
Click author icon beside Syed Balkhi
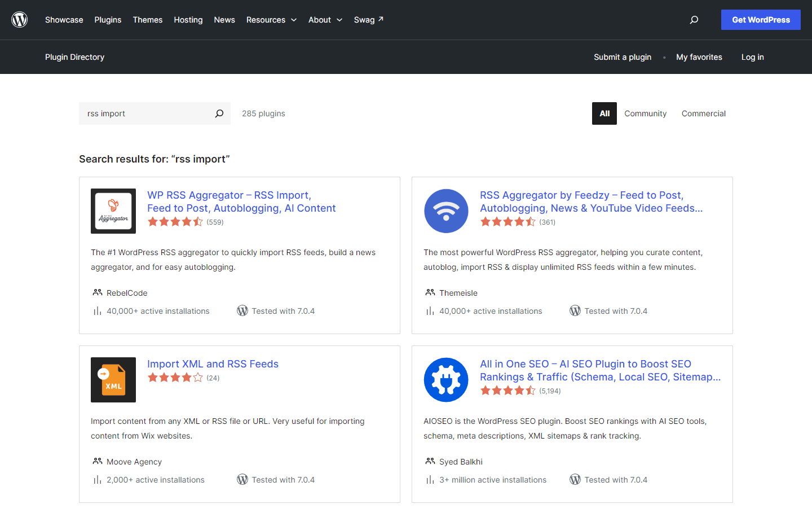[430, 461]
